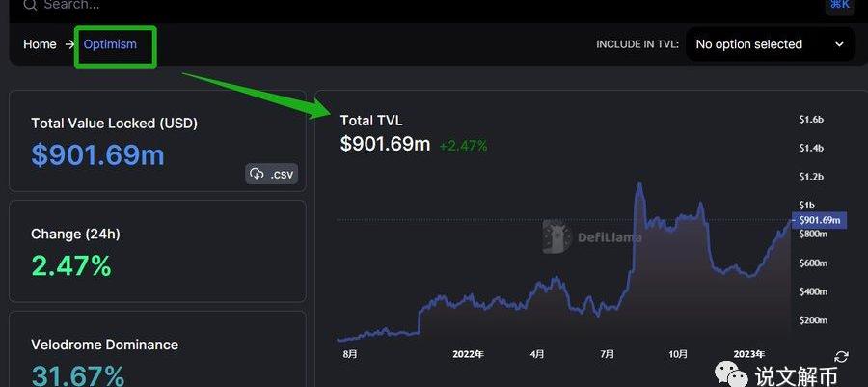The width and height of the screenshot is (868, 387).
Task: Click the 7月 label on the chart axis
Action: (x=608, y=354)
